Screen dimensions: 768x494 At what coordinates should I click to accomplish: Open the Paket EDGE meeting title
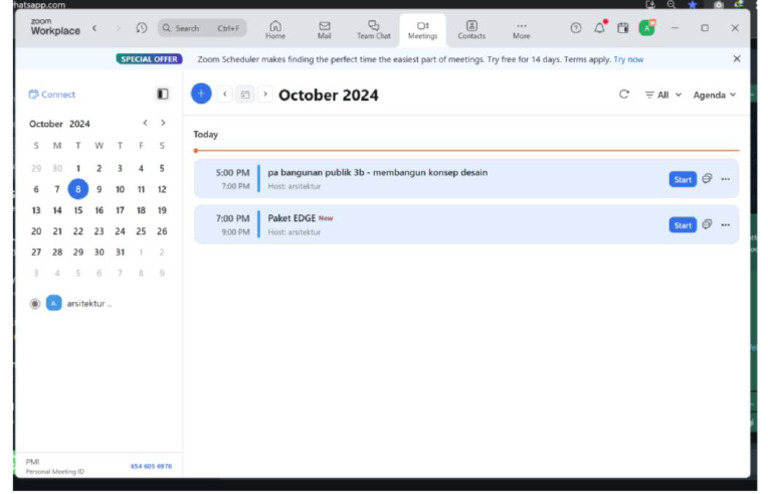(291, 218)
